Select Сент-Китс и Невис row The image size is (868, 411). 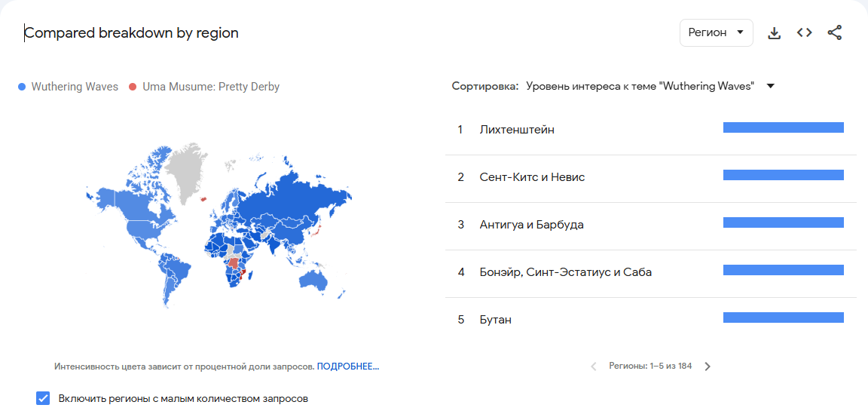coord(532,177)
